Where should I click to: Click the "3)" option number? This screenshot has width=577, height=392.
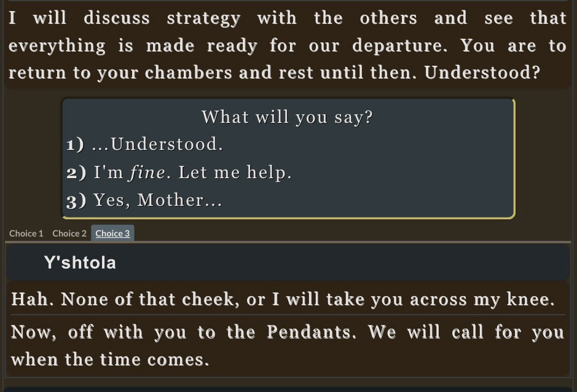(x=77, y=201)
